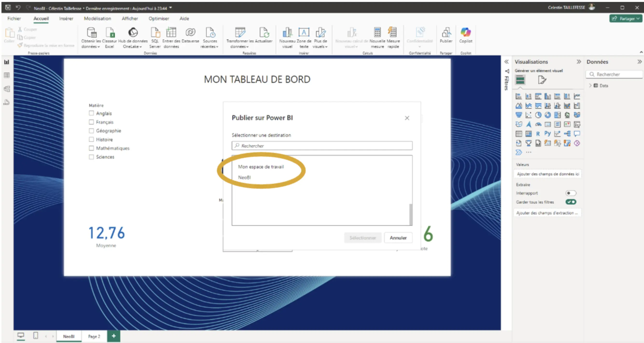Open Mesure rapide
The height and width of the screenshot is (343, 644).
[x=393, y=37]
